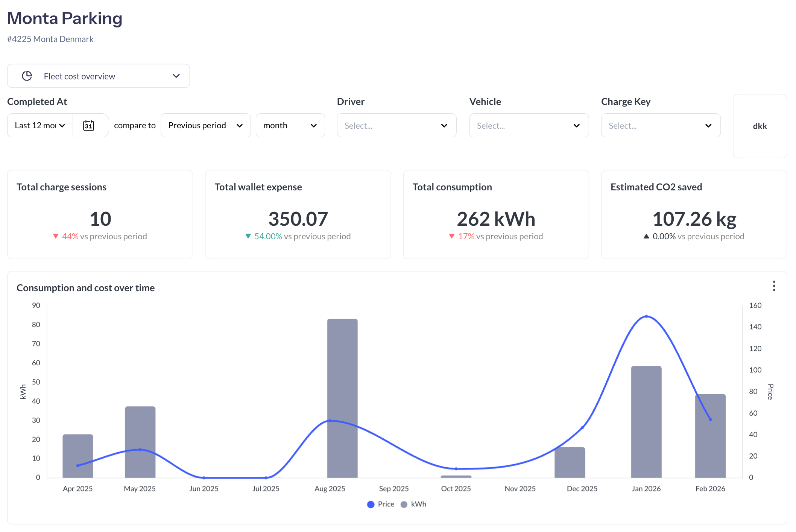796x532 pixels.
Task: Change the month grouping dropdown
Action: [290, 125]
